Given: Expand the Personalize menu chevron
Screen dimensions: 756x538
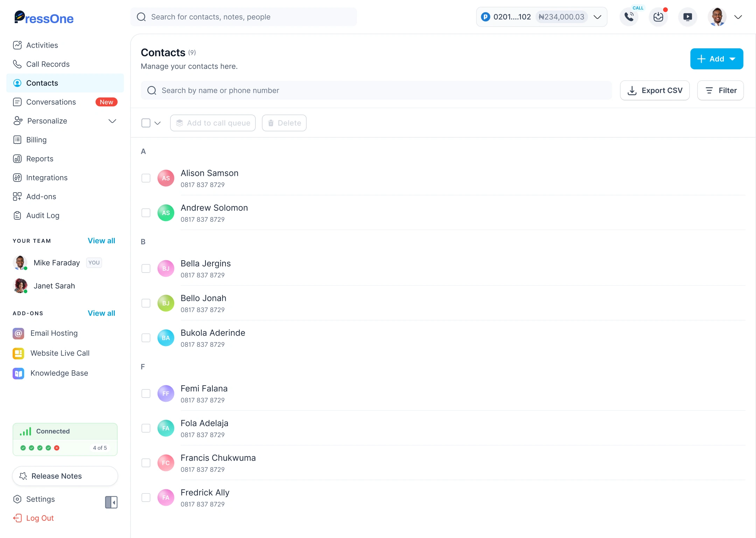Looking at the screenshot, I should pyautogui.click(x=112, y=121).
